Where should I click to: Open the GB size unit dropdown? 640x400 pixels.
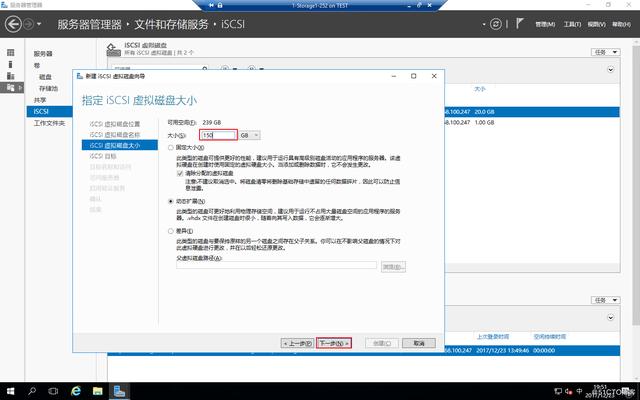(249, 135)
